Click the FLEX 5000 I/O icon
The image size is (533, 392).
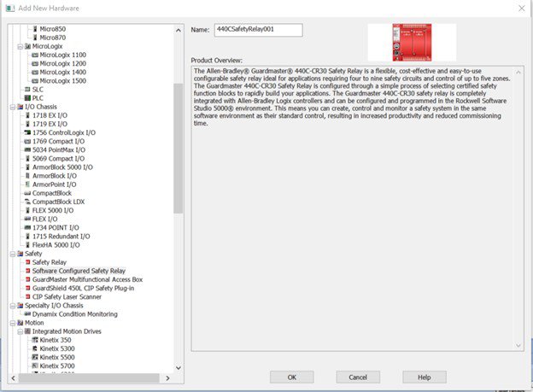tap(28, 210)
